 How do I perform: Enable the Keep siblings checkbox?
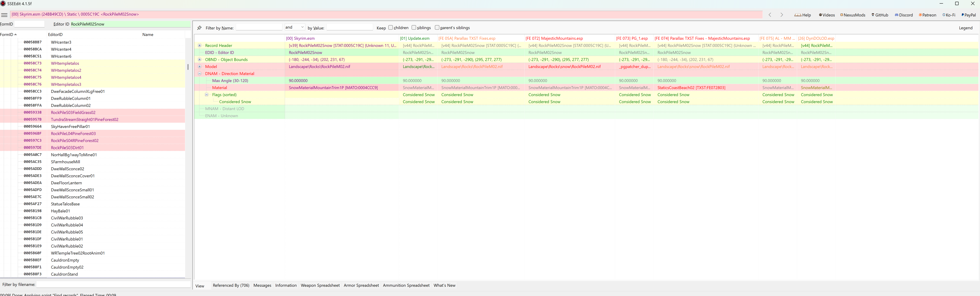coord(413,27)
